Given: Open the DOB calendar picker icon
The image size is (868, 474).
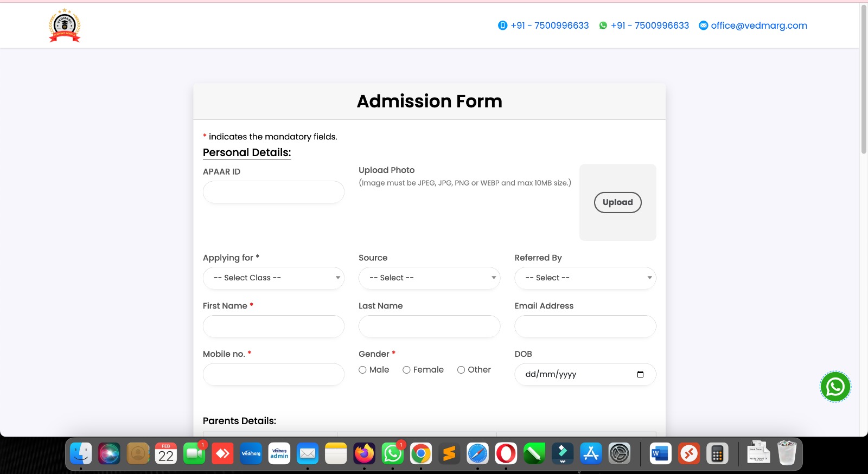Looking at the screenshot, I should coord(640,374).
